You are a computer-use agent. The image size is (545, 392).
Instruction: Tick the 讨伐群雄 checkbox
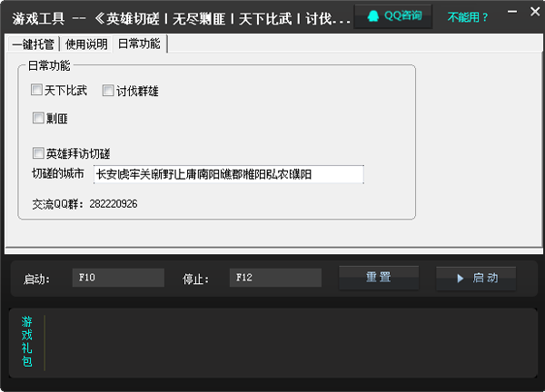108,90
